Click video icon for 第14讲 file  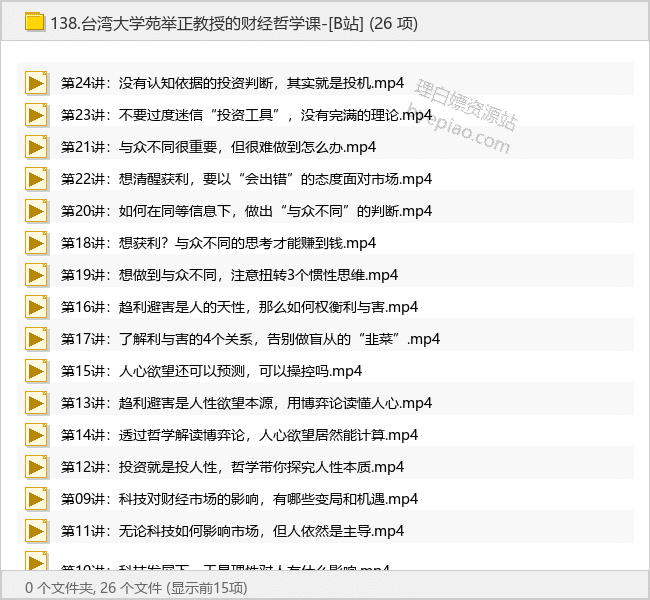36,435
